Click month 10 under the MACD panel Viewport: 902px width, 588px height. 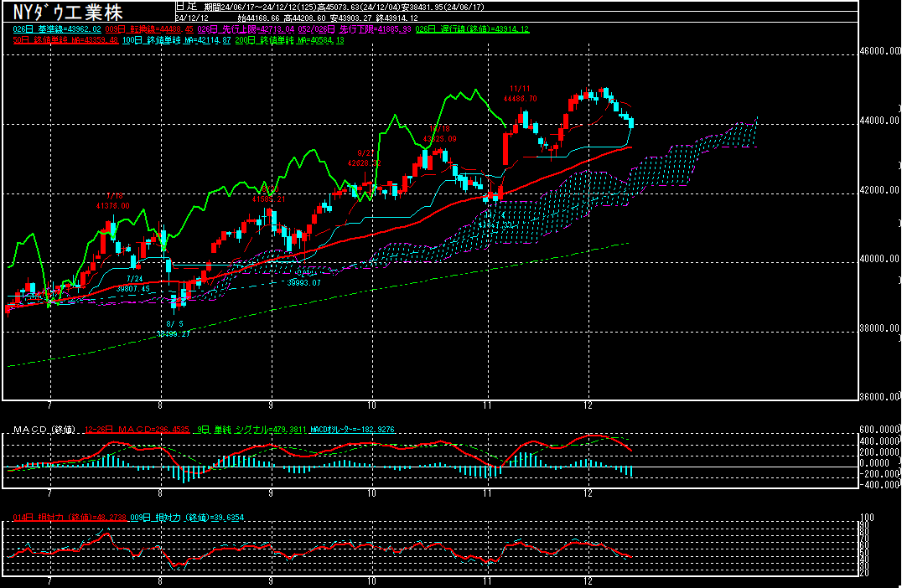pyautogui.click(x=371, y=493)
